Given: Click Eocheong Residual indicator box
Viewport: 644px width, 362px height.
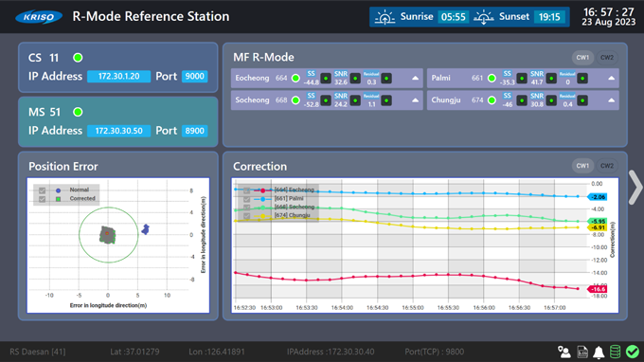Looking at the screenshot, I should coord(386,78).
